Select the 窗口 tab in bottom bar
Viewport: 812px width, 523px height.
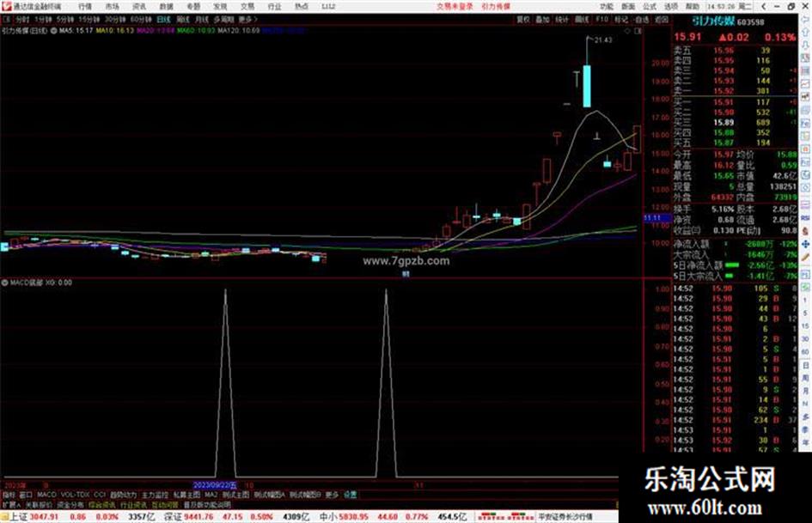[26, 495]
